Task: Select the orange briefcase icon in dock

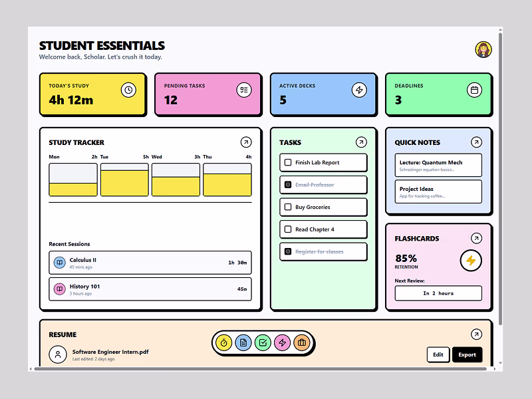Action: pyautogui.click(x=302, y=342)
